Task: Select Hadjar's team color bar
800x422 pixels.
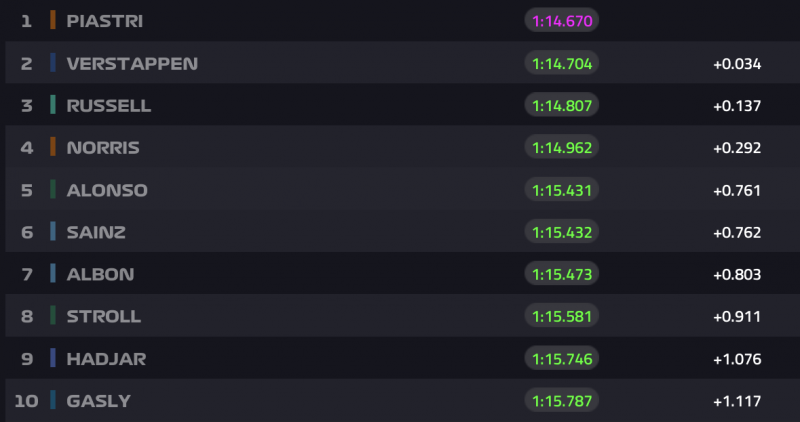Action: click(52, 358)
